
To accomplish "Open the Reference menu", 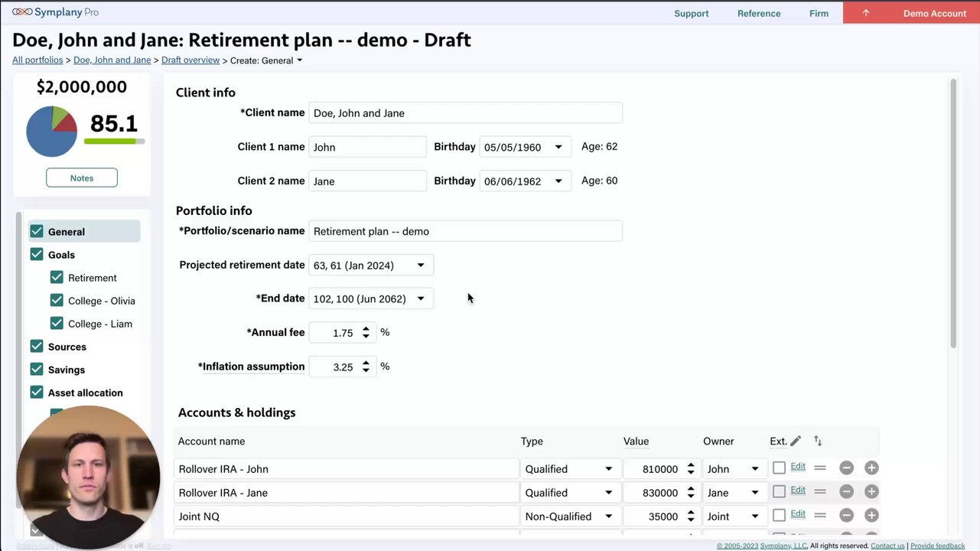I will (759, 13).
